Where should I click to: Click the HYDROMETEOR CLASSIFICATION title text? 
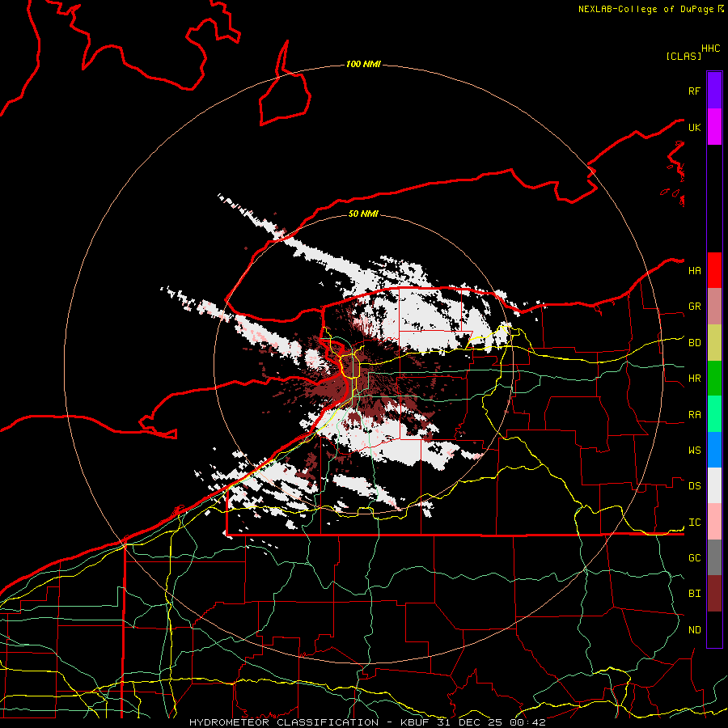pyautogui.click(x=284, y=722)
